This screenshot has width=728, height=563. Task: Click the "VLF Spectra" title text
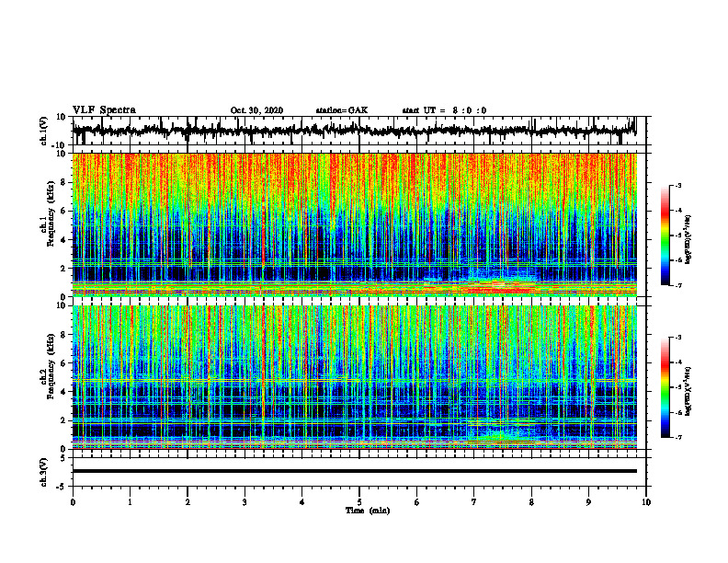tap(104, 110)
